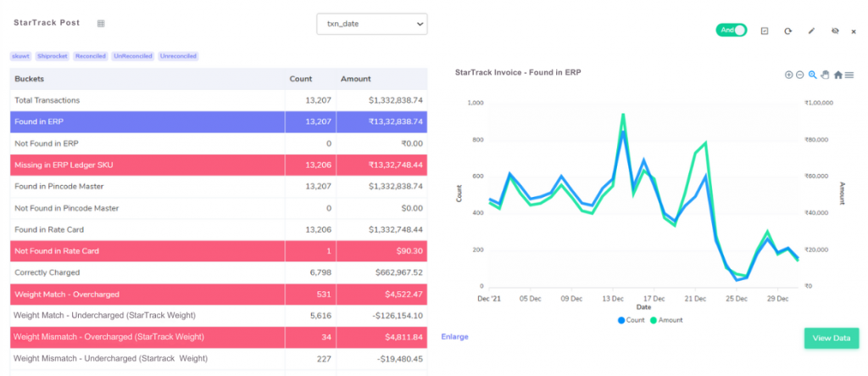The image size is (868, 376).
Task: Click the chart zoom out minus icon
Action: 800,75
